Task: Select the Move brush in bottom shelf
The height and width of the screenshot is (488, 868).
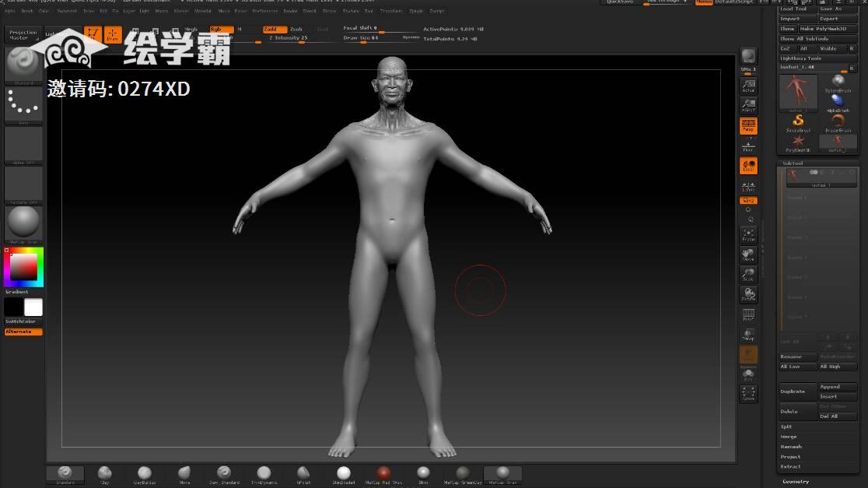Action: click(184, 474)
